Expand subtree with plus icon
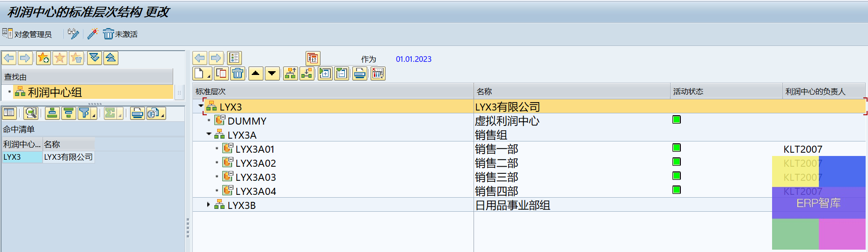Viewport: 868px width, 252px height. [325, 74]
